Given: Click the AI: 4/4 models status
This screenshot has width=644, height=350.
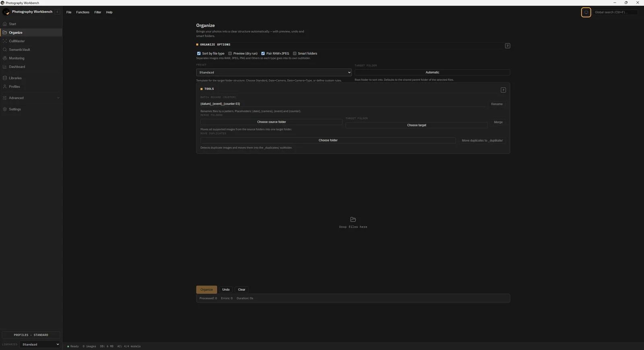Looking at the screenshot, I should pos(129,346).
